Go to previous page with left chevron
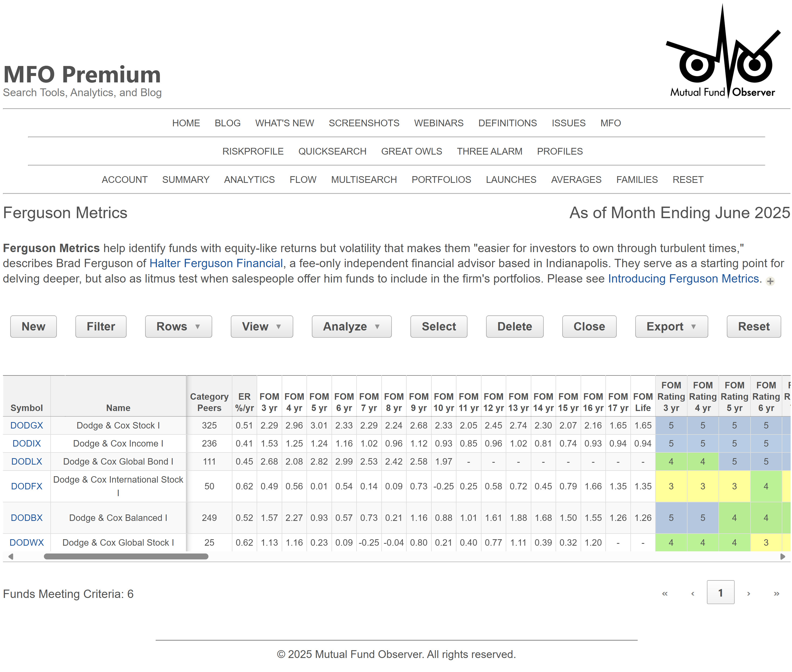Image resolution: width=792 pixels, height=672 pixels. coord(693,593)
